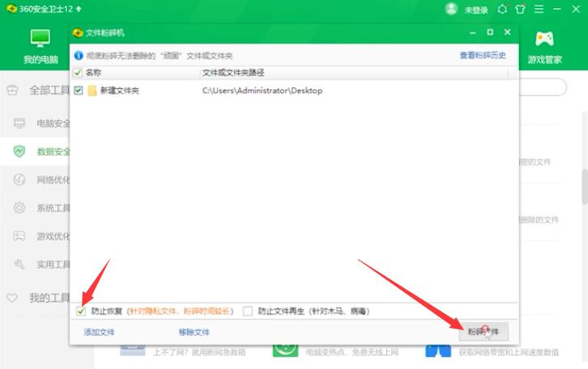Select the 游戏优化 sidebar icon
This screenshot has height=369, width=588.
click(x=19, y=235)
